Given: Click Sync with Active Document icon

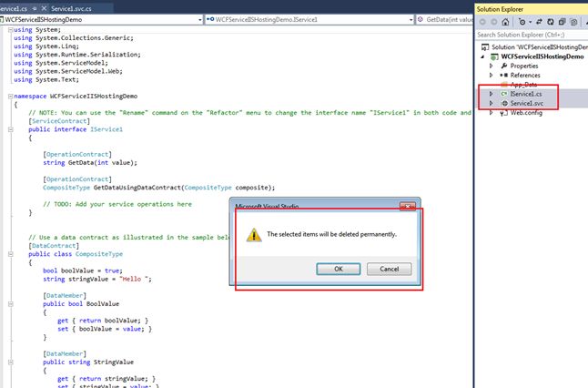Looking at the screenshot, I should [x=539, y=22].
